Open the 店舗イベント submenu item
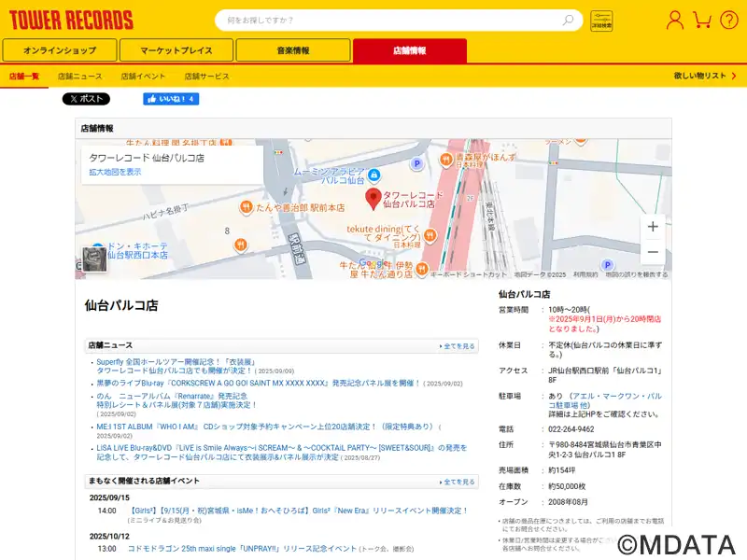747x560 pixels. (143, 77)
